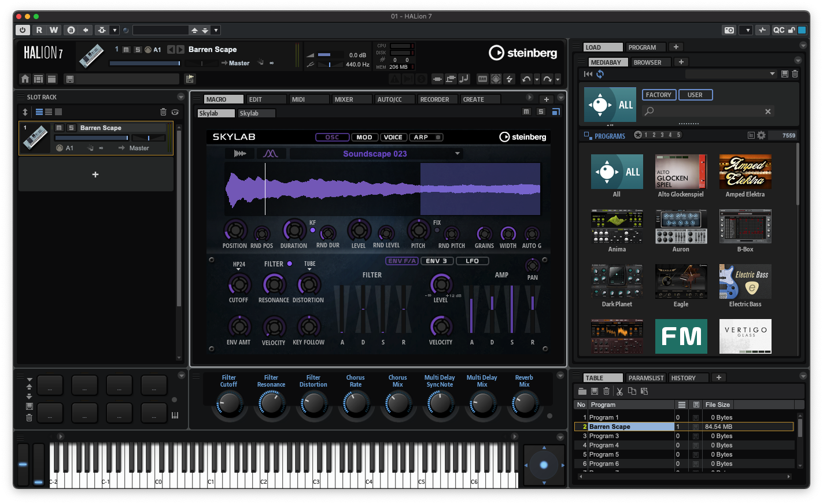Click the MediaBay reset-to-start icon

[x=588, y=74]
